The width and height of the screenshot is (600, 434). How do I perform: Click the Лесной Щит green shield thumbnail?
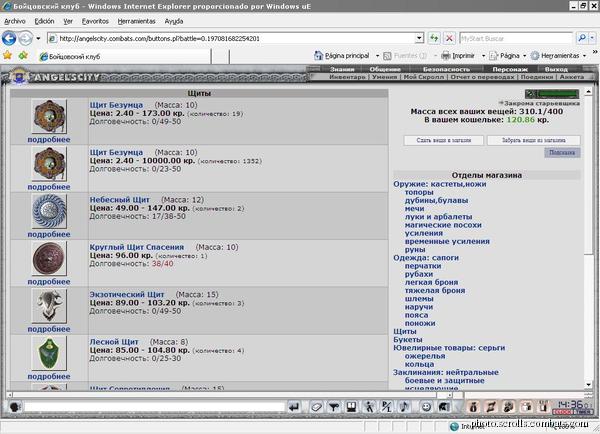(49, 353)
